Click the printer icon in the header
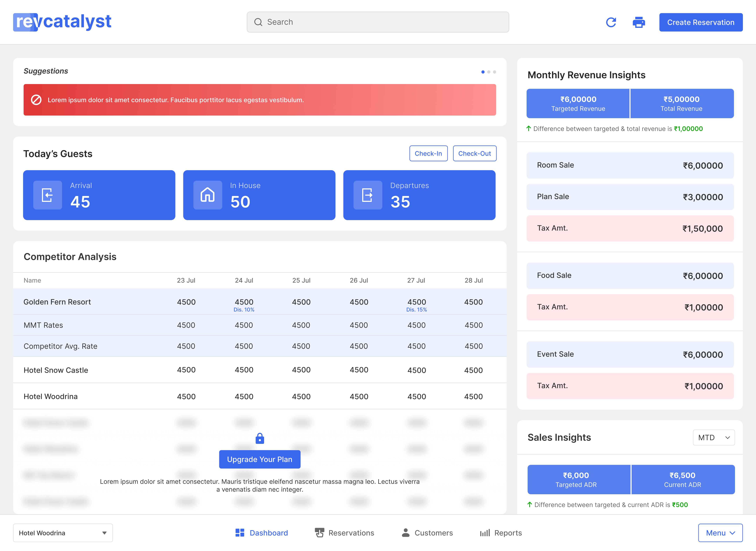The image size is (756, 551). click(x=639, y=22)
